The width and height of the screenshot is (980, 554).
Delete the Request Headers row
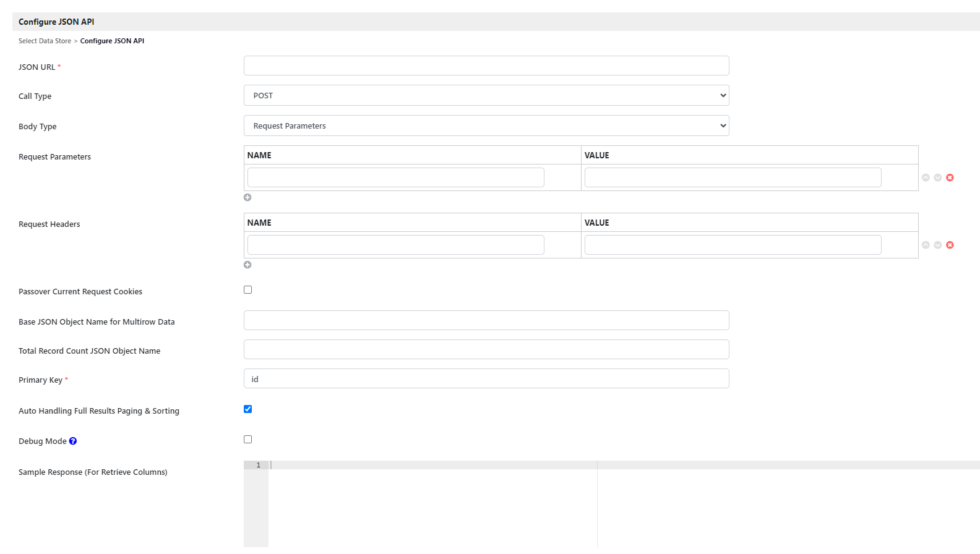[950, 245]
